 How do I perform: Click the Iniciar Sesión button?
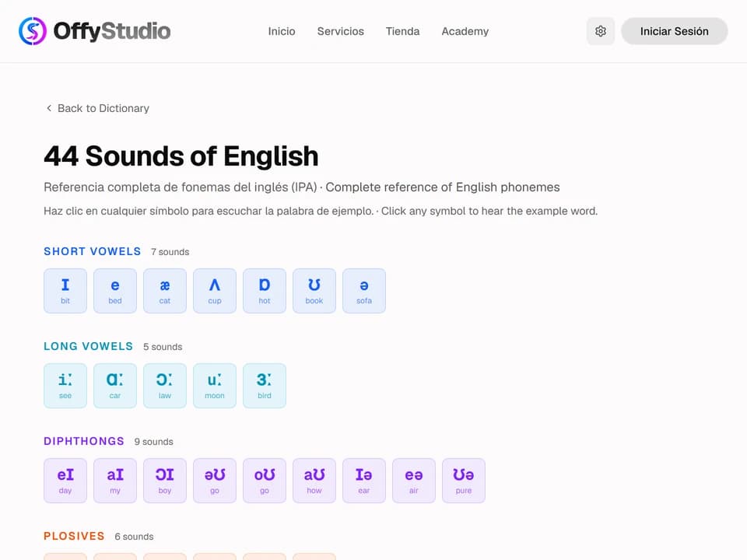click(674, 31)
